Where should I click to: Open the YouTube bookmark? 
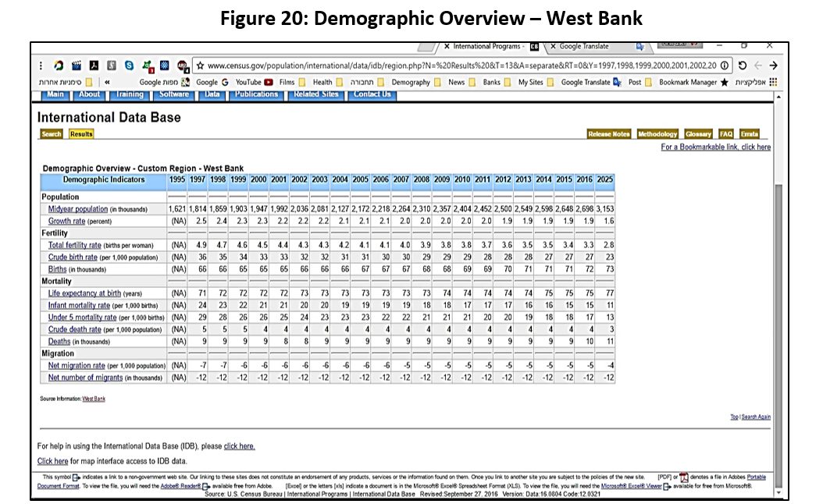click(x=254, y=82)
